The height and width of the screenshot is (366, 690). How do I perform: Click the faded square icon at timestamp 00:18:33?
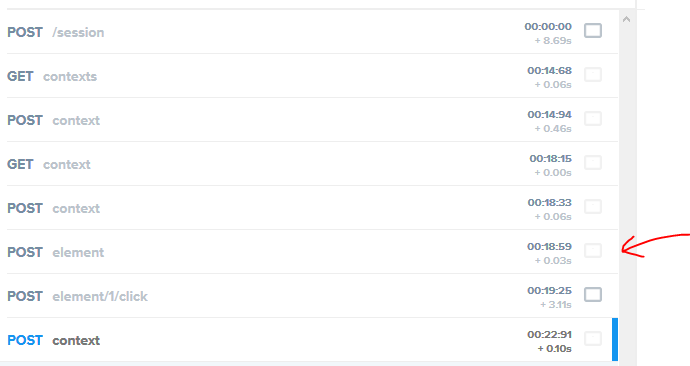tap(593, 207)
